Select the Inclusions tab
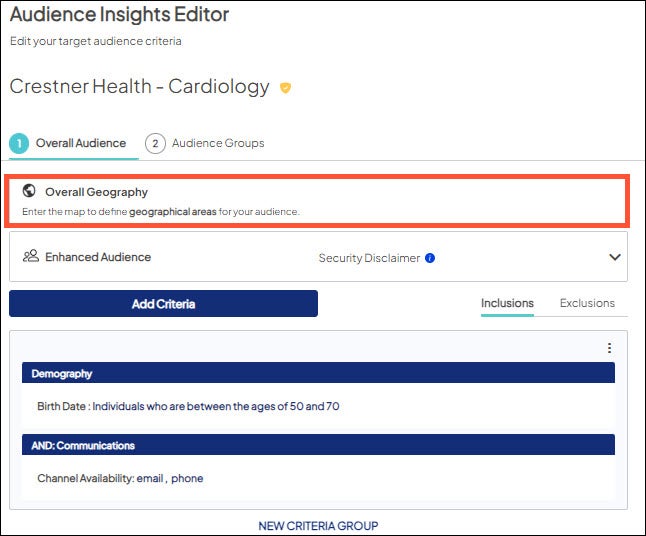Image resolution: width=646 pixels, height=536 pixels. pos(507,303)
